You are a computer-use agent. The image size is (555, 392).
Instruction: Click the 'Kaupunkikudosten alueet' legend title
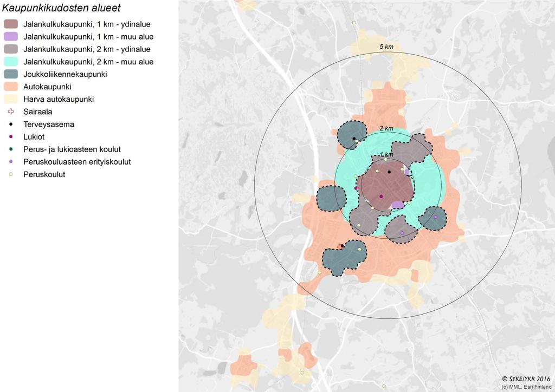coord(61,8)
